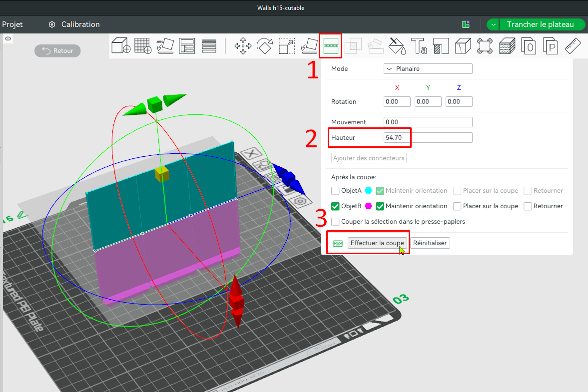Click the Add plate grid icon
Screen dimensions: 588x392
coord(143,46)
